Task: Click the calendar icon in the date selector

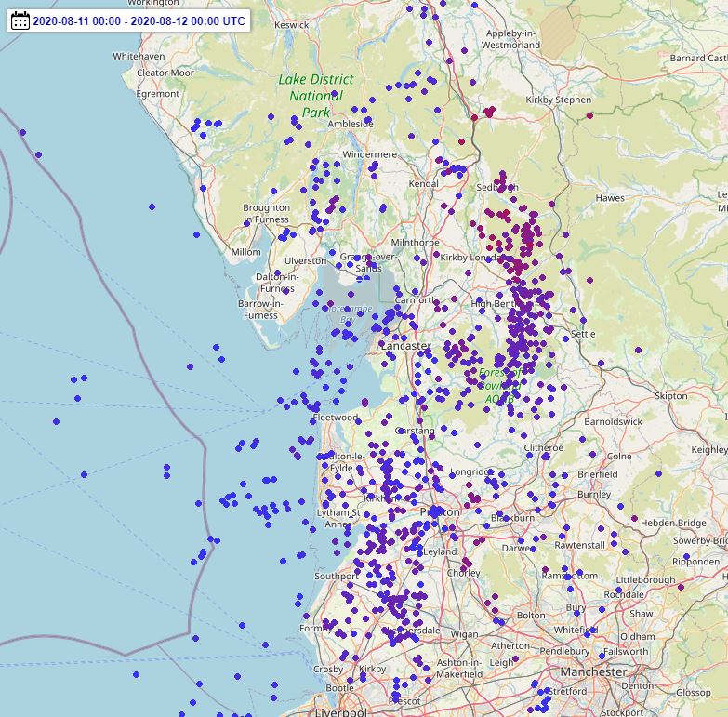Action: (x=20, y=20)
